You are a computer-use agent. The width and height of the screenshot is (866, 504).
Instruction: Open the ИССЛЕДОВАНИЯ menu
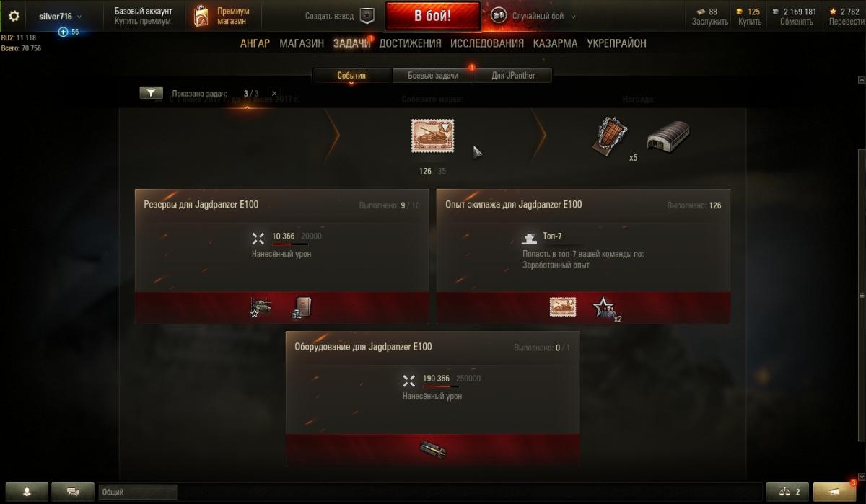tap(487, 43)
